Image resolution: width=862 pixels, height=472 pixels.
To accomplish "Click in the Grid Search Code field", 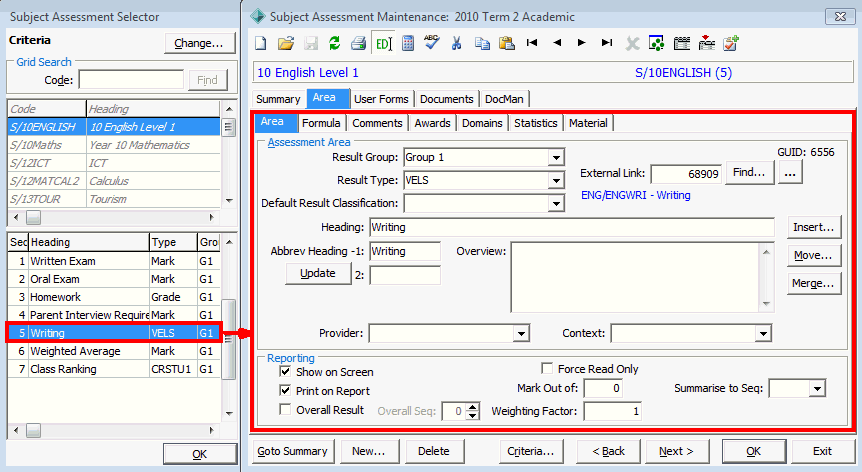I will point(131,80).
